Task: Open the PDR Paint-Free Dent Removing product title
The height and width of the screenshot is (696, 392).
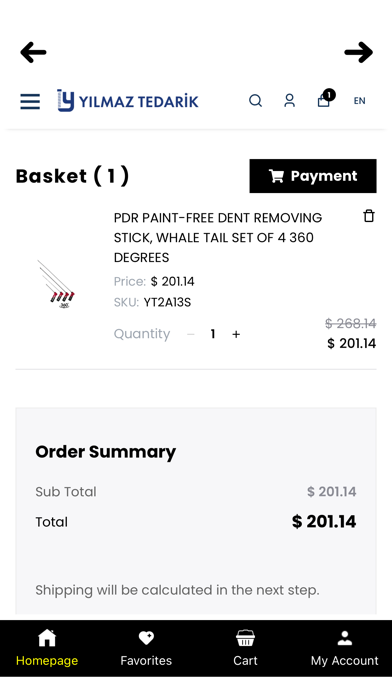Action: pyautogui.click(x=218, y=237)
